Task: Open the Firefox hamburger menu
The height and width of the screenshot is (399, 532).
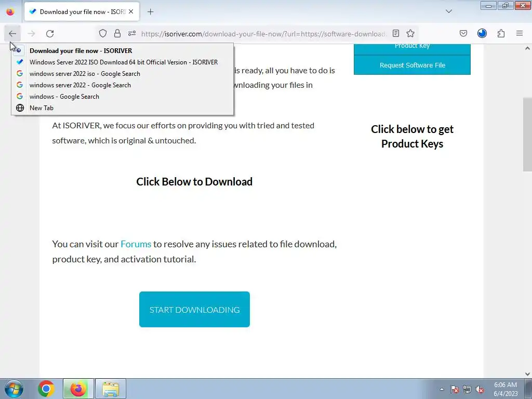Action: click(x=520, y=33)
